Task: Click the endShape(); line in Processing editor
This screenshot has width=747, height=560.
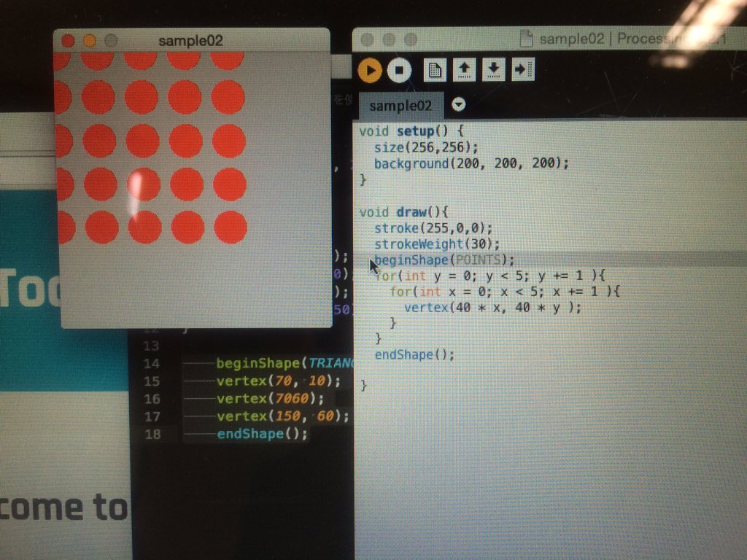Action: (x=414, y=354)
